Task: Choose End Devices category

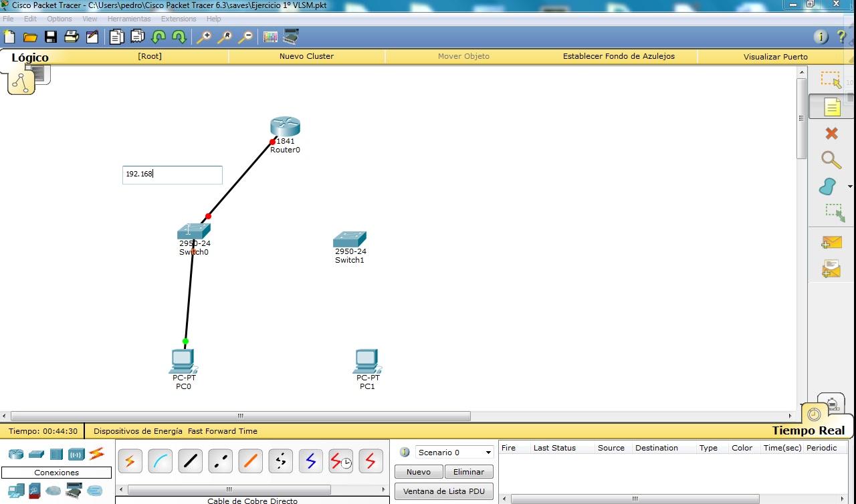Action: (x=15, y=491)
